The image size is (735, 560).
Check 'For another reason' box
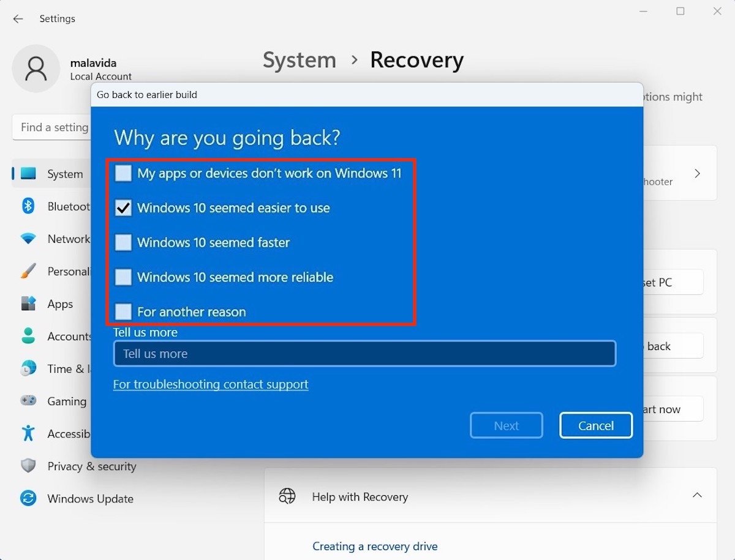pyautogui.click(x=124, y=312)
